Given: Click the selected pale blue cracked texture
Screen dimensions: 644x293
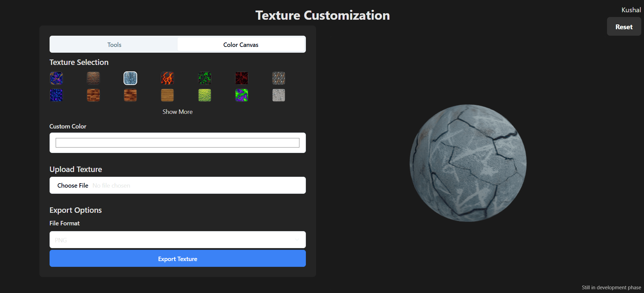Looking at the screenshot, I should coord(130,78).
